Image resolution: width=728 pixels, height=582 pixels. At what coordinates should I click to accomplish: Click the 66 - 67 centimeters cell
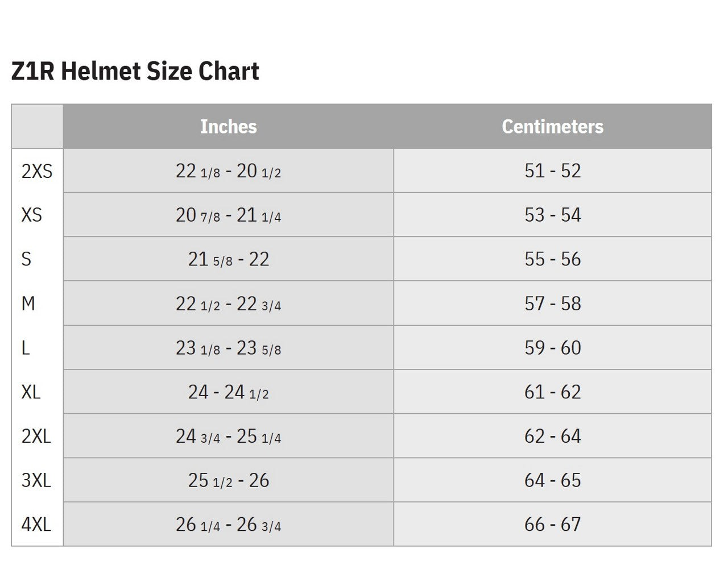(552, 525)
